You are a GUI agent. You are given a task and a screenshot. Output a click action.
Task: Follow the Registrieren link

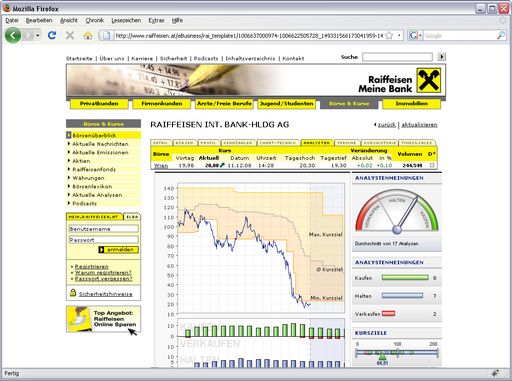tap(91, 266)
